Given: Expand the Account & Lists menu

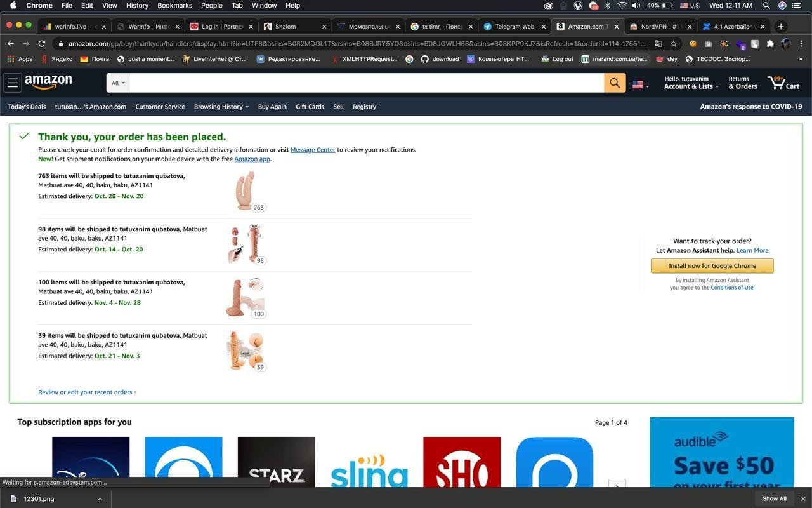Looking at the screenshot, I should pyautogui.click(x=691, y=83).
